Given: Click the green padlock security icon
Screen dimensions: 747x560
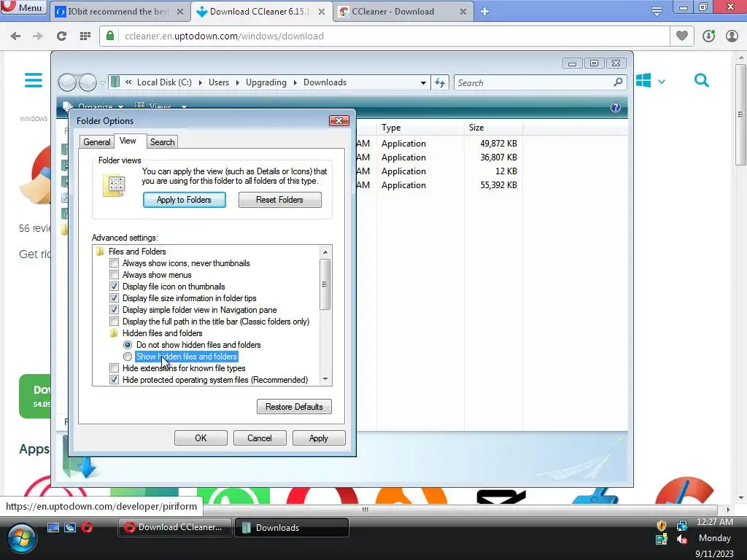Looking at the screenshot, I should [110, 36].
